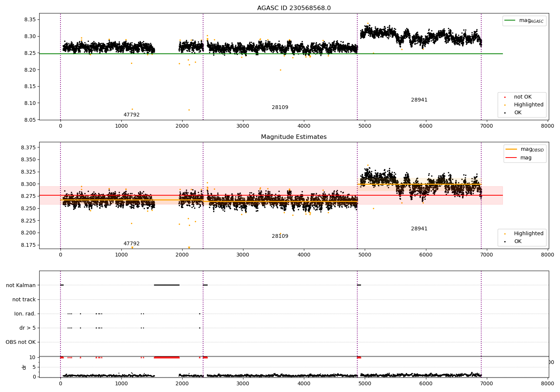Click the green mag AGASC line in top plot

point(271,54)
